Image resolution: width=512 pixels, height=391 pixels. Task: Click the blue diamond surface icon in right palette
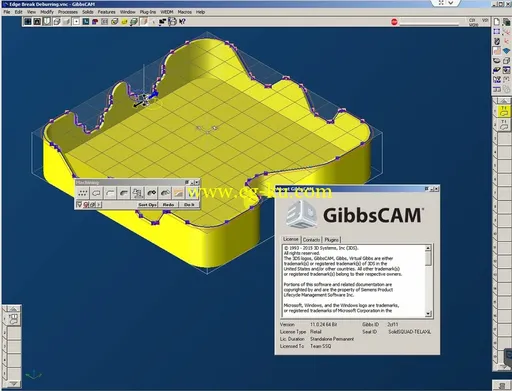[x=506, y=51]
